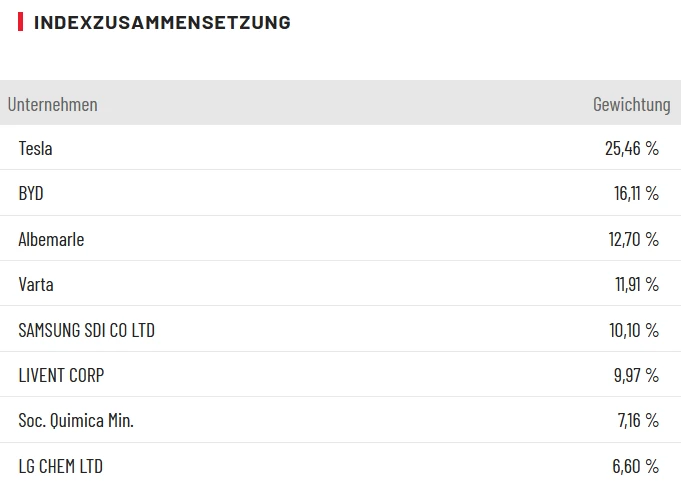The width and height of the screenshot is (681, 501).
Task: Select the Tesla company name
Action: 35,149
